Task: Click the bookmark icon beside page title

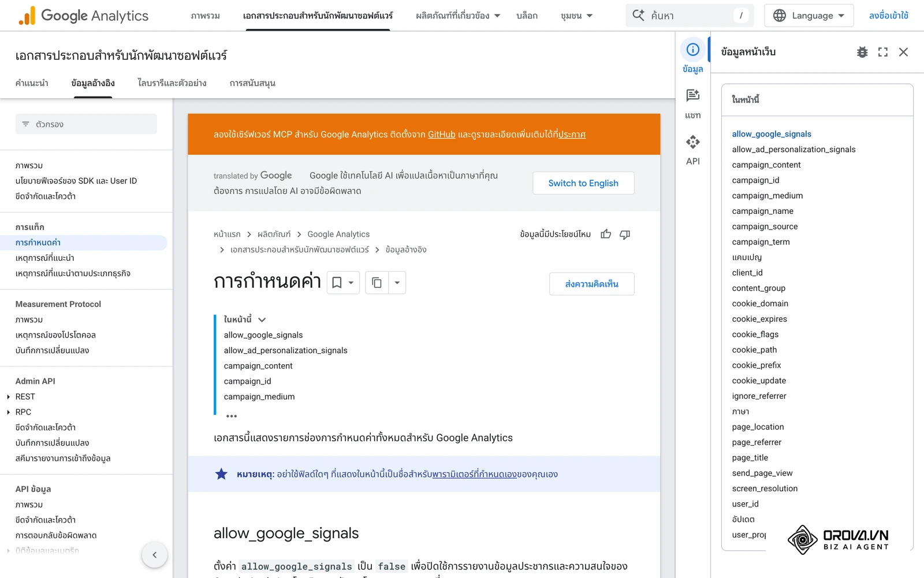Action: click(337, 283)
